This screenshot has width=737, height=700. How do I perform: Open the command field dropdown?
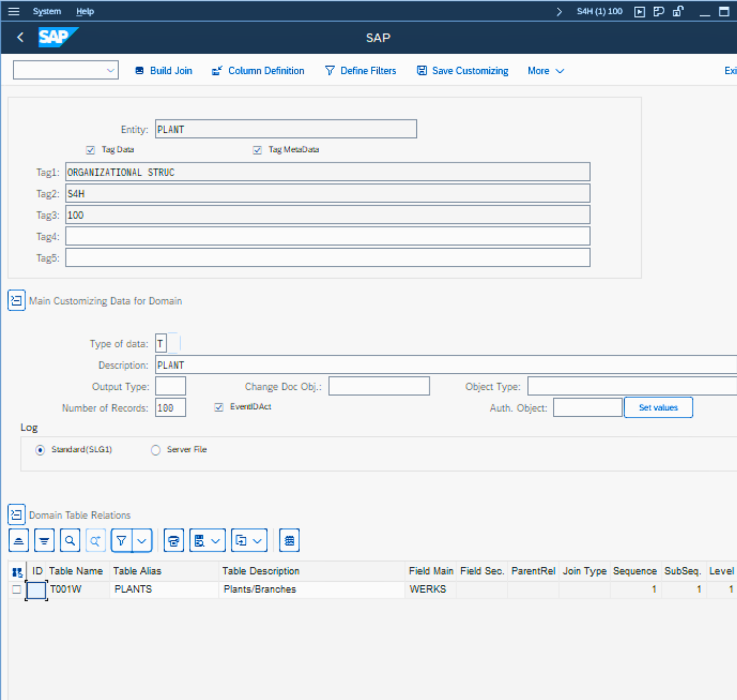pyautogui.click(x=111, y=71)
